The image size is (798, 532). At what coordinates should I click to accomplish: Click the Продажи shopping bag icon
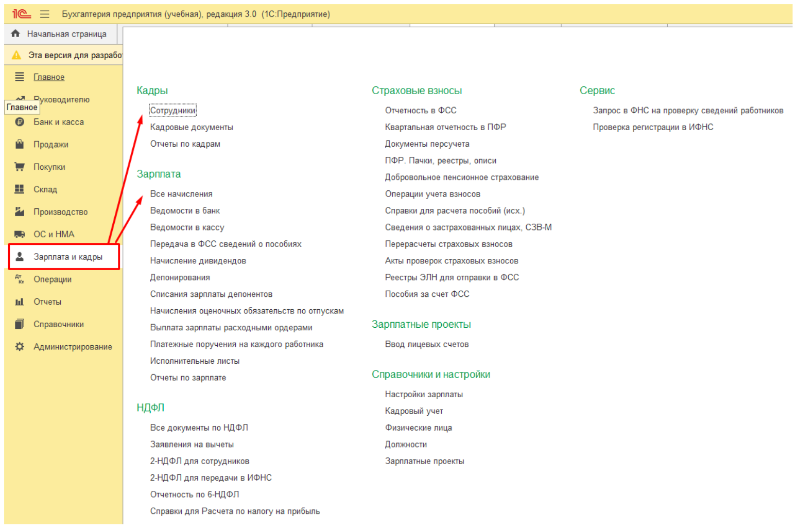tap(20, 144)
